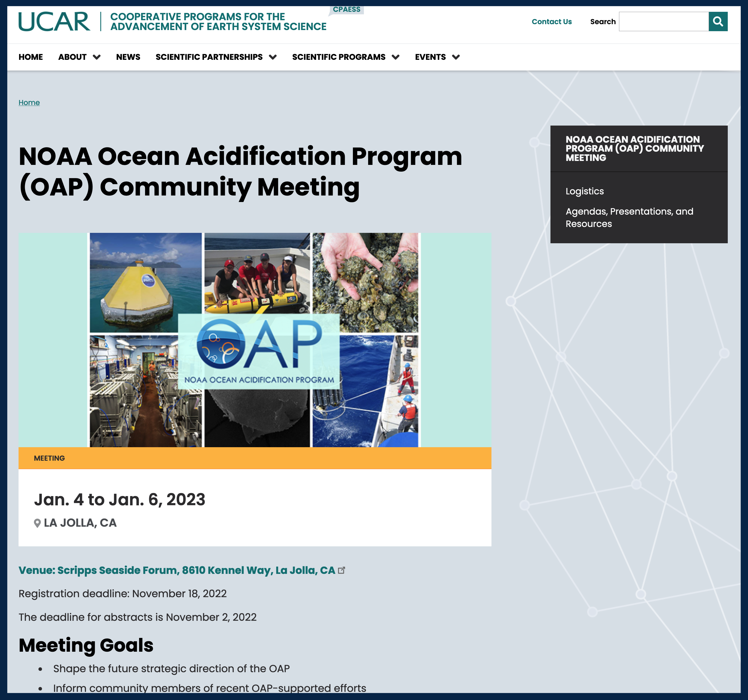
Task: Open Agendas, Presentations, and Resources page
Action: pos(629,217)
